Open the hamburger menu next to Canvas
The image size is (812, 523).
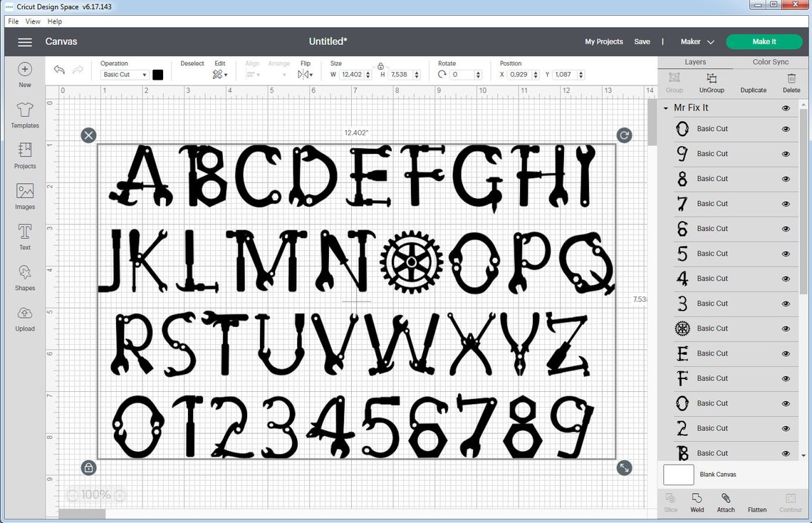24,41
